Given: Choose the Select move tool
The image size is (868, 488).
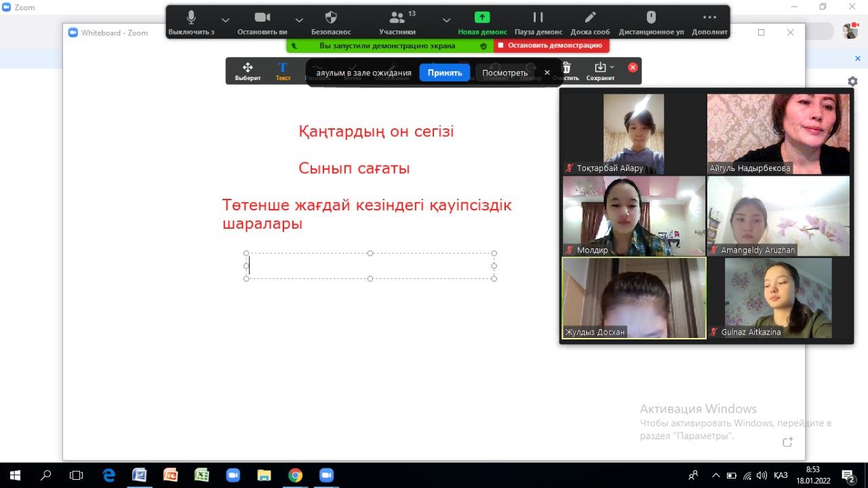Looking at the screenshot, I should point(248,68).
